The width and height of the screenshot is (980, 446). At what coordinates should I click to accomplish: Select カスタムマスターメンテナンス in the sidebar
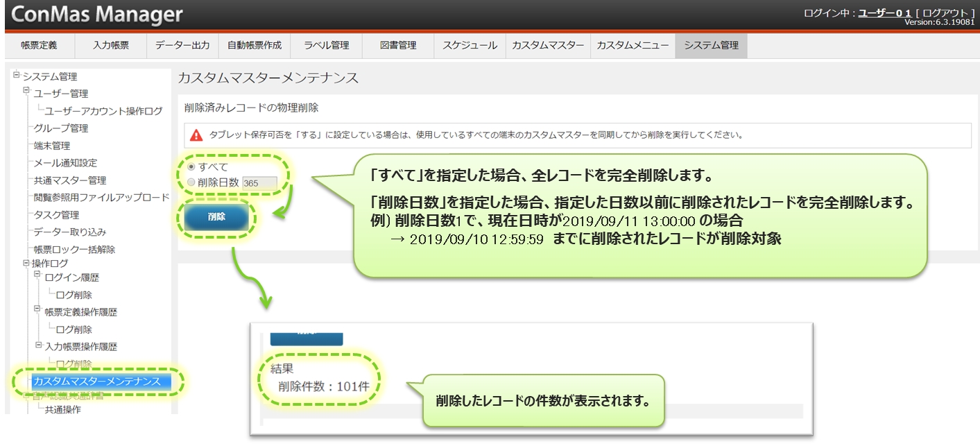click(x=96, y=381)
